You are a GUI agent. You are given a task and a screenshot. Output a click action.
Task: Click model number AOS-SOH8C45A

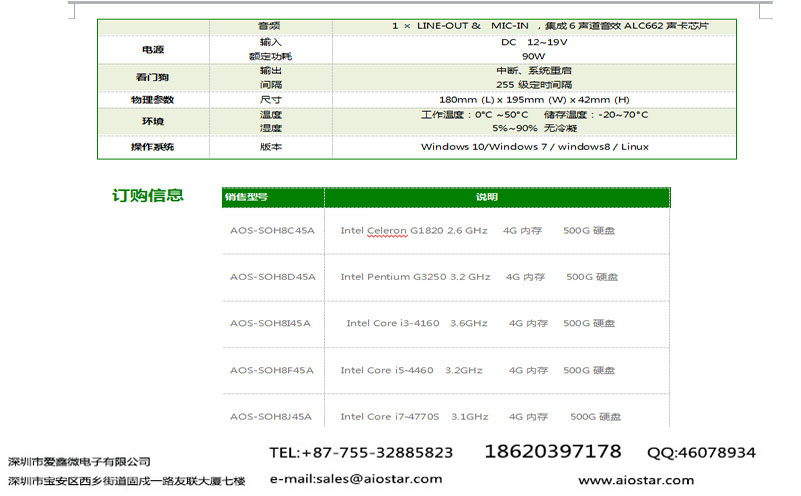point(272,230)
